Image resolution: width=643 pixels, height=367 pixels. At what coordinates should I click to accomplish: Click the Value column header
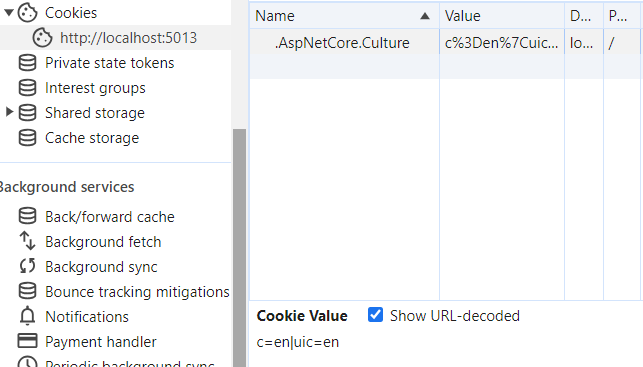click(x=502, y=16)
